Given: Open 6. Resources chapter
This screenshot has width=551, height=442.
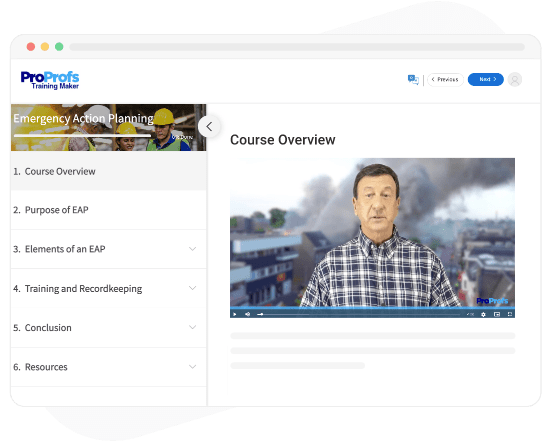Looking at the screenshot, I should pos(109,367).
